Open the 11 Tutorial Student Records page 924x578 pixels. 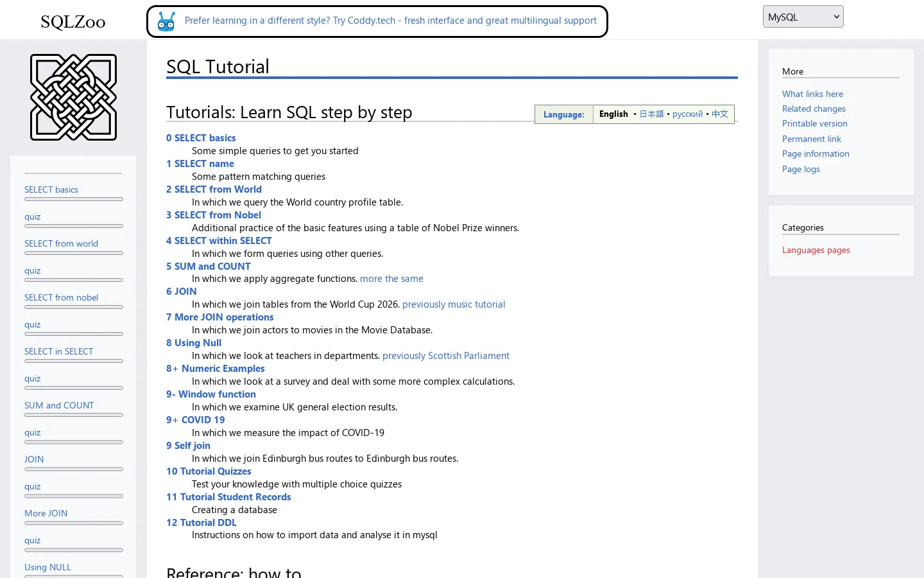pos(228,497)
